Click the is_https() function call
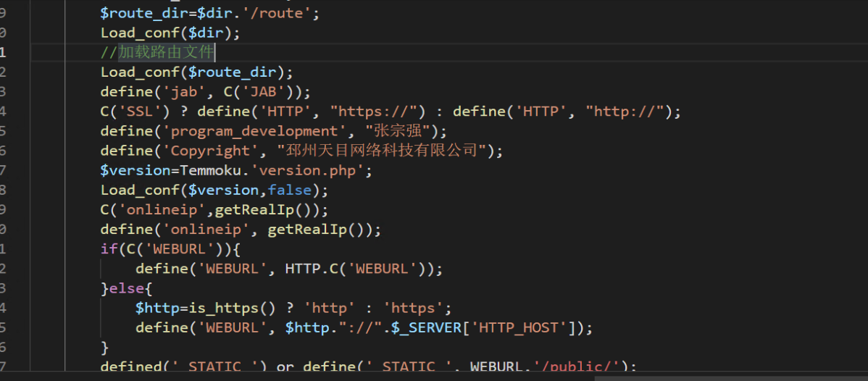 [233, 308]
